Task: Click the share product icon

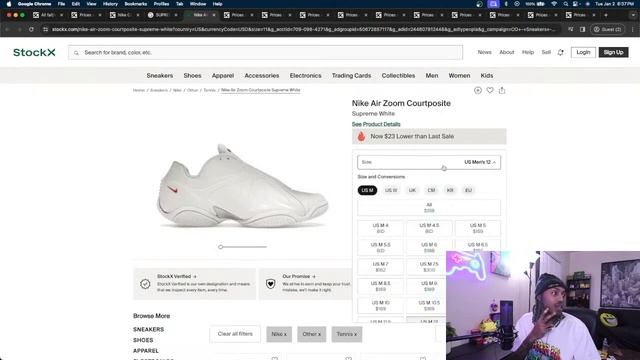Action: (502, 90)
